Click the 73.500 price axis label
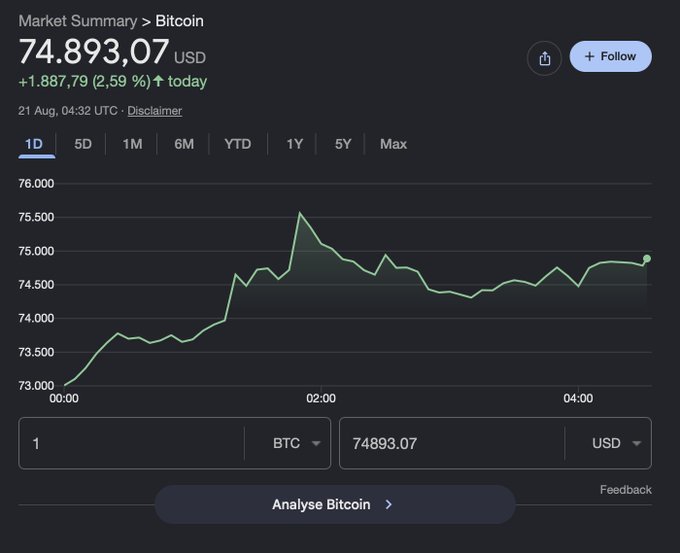Screen dimensions: 680x553 pyautogui.click(x=36, y=352)
